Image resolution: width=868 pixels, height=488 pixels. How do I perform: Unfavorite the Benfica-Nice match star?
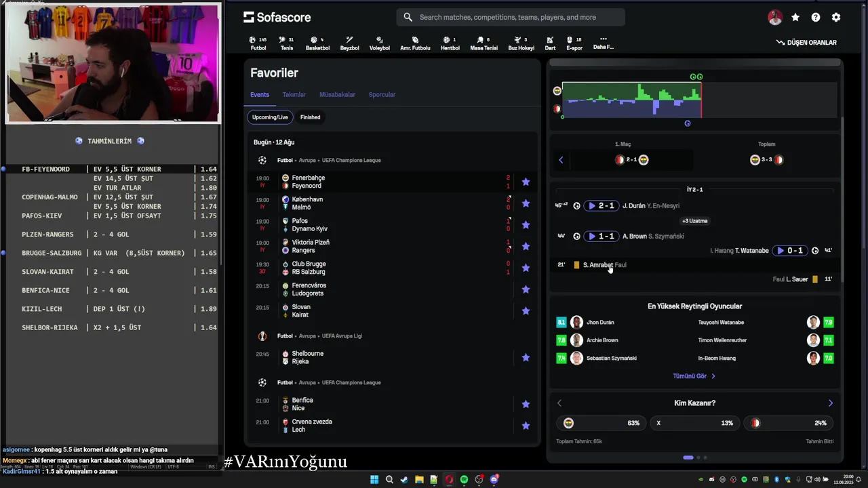(526, 404)
